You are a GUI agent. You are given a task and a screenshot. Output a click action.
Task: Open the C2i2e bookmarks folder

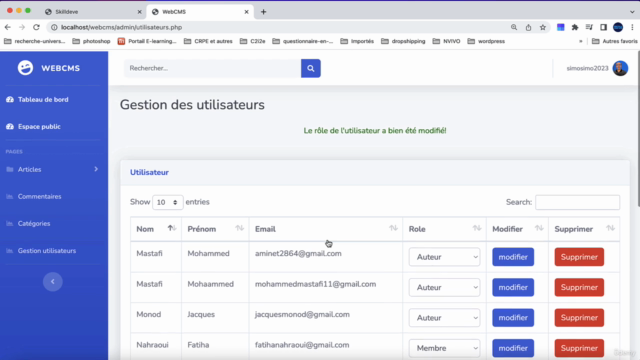coord(253,41)
